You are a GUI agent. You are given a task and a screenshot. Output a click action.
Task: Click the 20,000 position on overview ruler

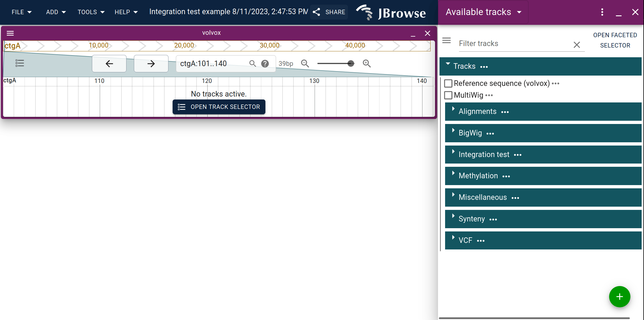tap(184, 45)
